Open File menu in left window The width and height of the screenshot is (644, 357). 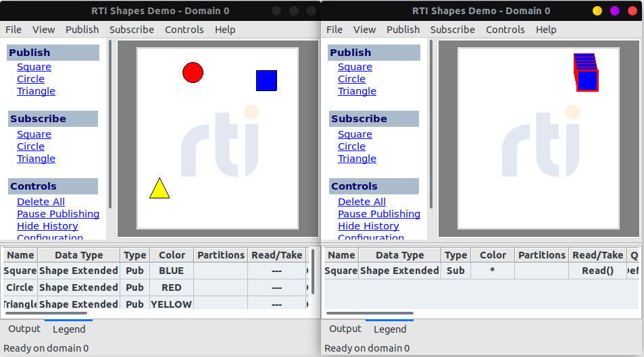pos(14,30)
